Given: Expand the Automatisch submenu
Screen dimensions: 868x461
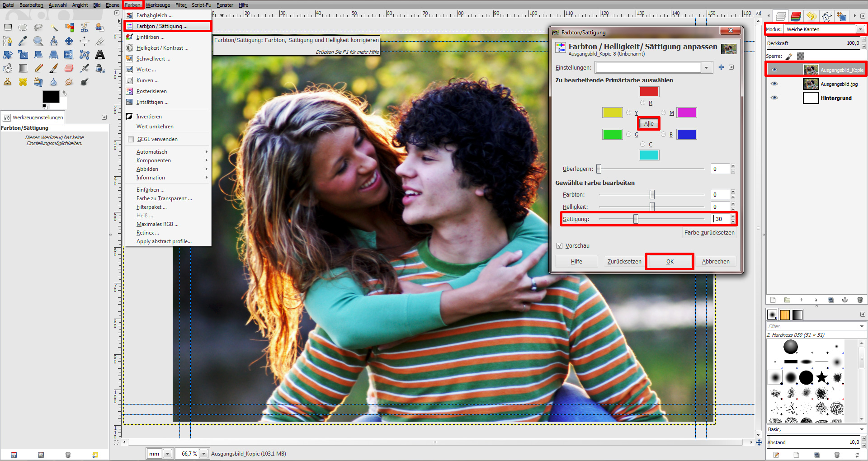Looking at the screenshot, I should pyautogui.click(x=152, y=151).
